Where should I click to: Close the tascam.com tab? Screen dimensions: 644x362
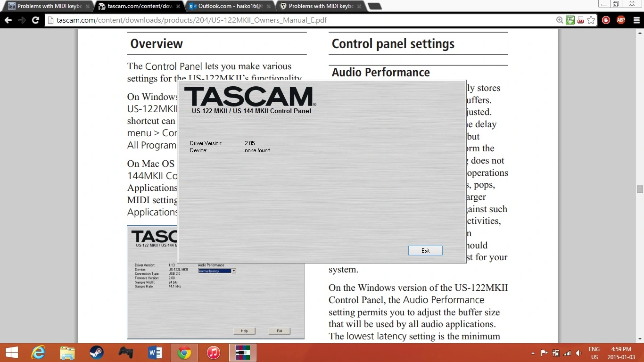click(178, 7)
